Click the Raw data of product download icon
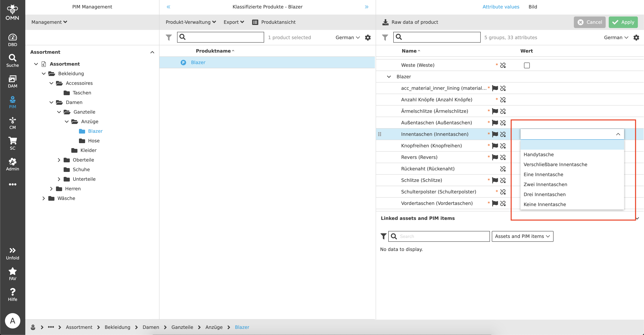 coord(385,22)
